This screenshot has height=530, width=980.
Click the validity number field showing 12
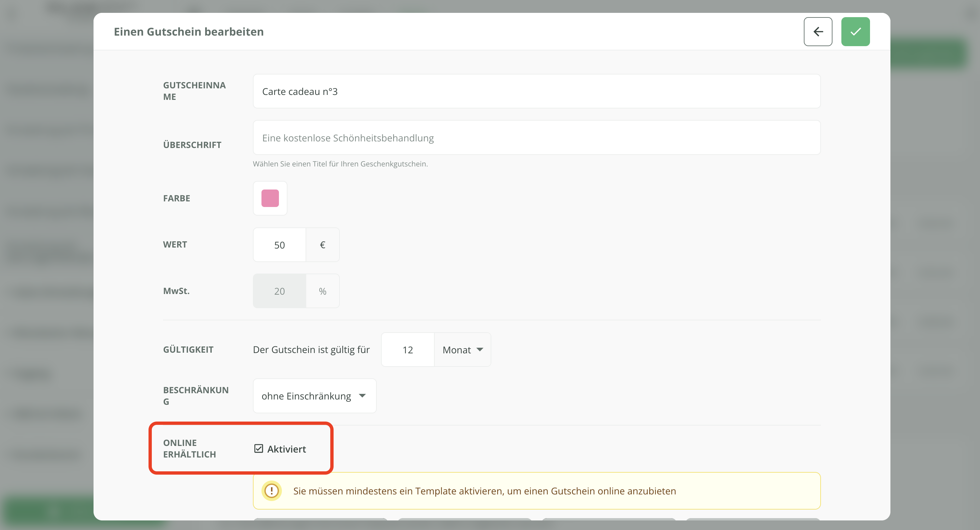pos(407,349)
